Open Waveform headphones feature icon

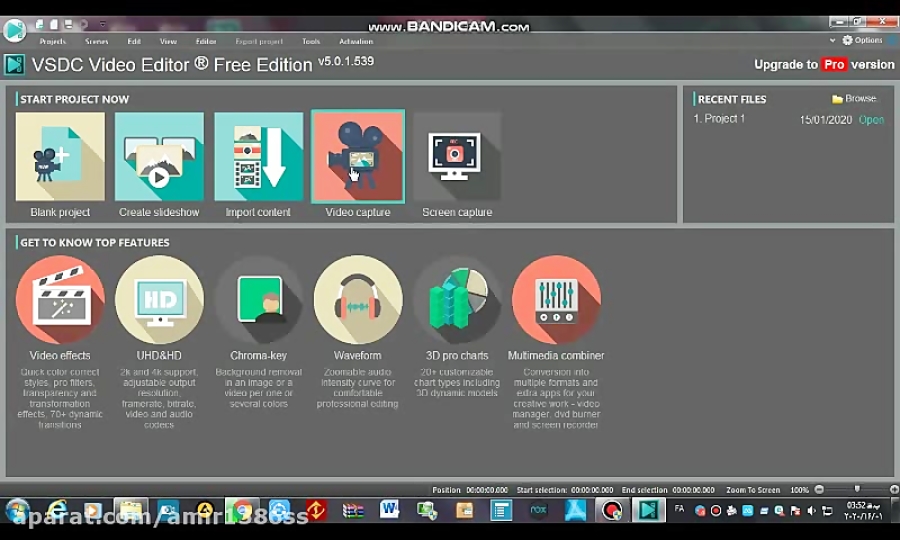[x=358, y=300]
